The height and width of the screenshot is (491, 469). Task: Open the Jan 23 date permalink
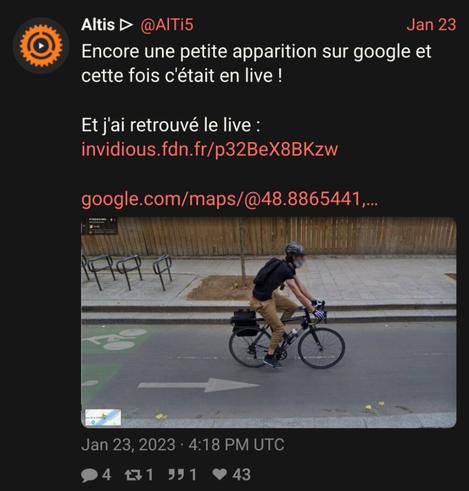point(431,25)
